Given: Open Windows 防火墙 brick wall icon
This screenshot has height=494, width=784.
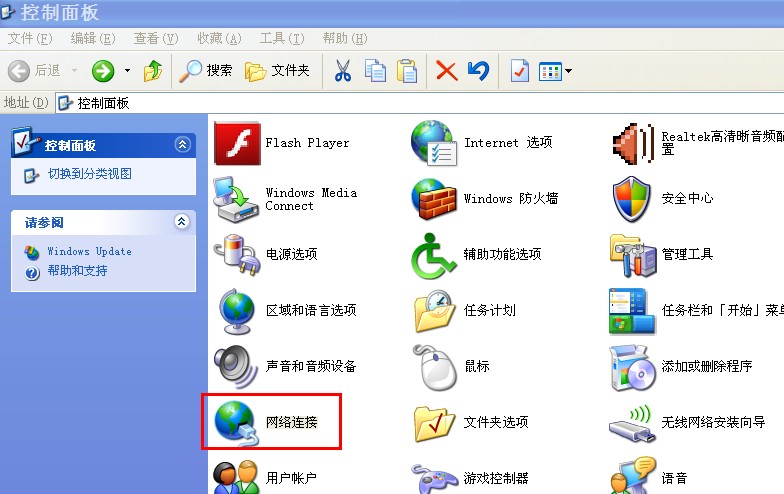Looking at the screenshot, I should point(434,199).
